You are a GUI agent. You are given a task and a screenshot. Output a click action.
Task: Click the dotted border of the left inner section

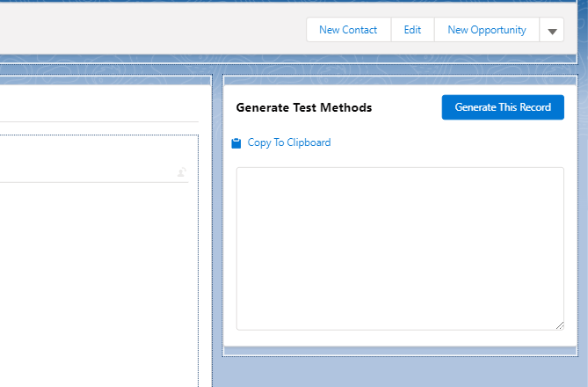pyautogui.click(x=199, y=264)
